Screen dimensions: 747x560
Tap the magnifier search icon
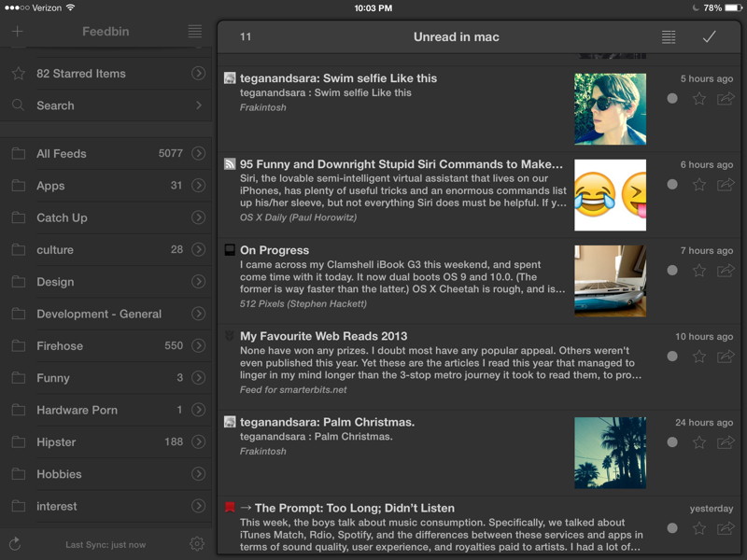(x=18, y=105)
